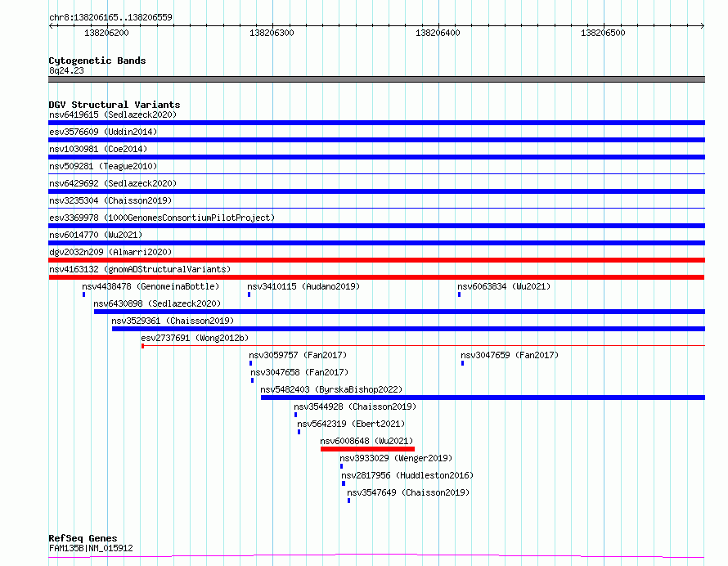Screen dimensions: 728x566
Task: Click nsv4163132 (gnomADStructuralVariants) label
Action: 140,269
